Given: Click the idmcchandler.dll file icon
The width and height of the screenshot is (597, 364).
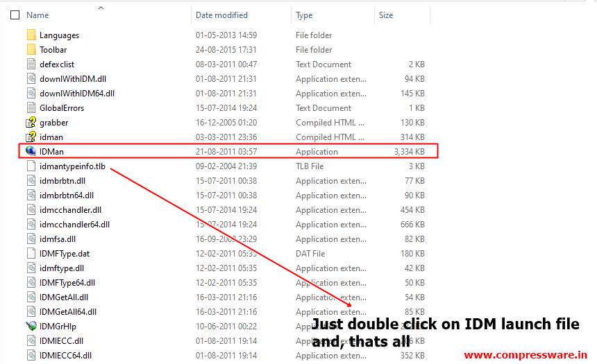Looking at the screenshot, I should (31, 209).
